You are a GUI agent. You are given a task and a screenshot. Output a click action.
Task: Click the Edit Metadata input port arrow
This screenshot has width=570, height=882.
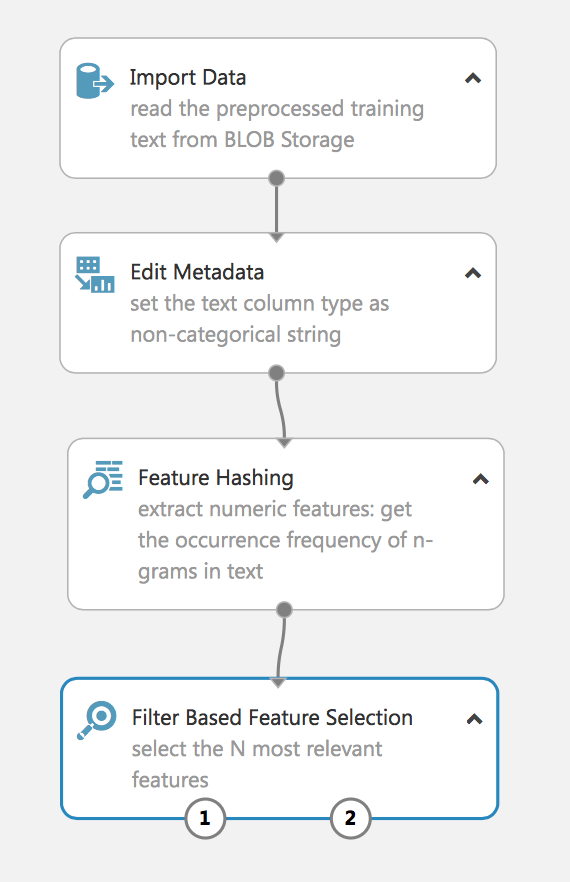click(276, 237)
